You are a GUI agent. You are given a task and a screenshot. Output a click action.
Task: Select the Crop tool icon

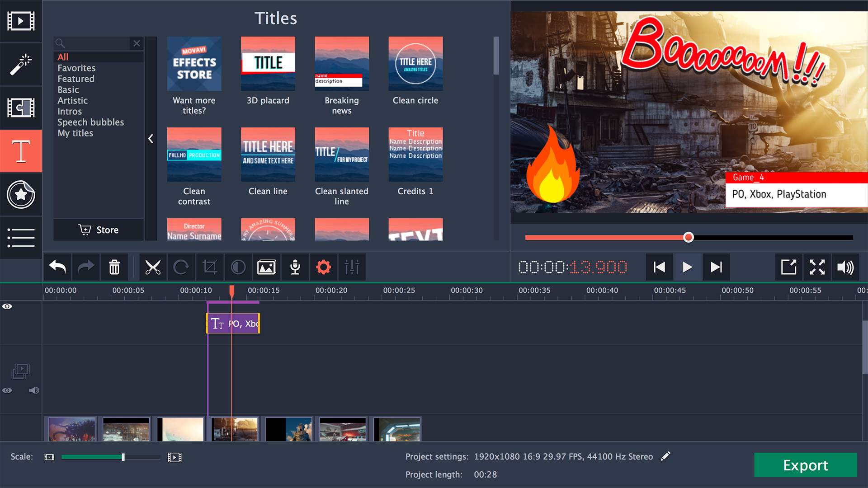209,267
